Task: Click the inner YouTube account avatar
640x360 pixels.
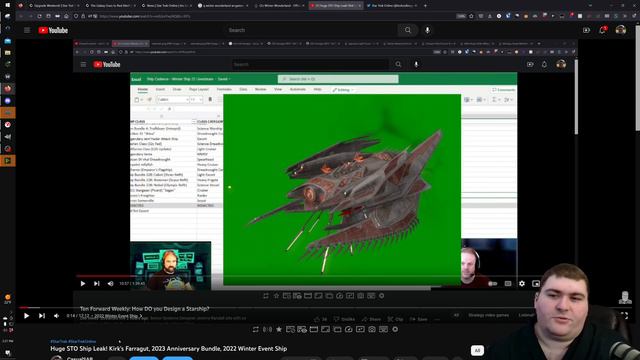Action: pyautogui.click(x=561, y=64)
